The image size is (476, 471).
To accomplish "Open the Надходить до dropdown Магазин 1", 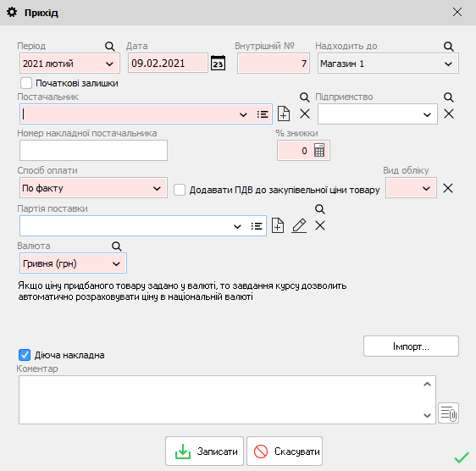I will tap(388, 64).
